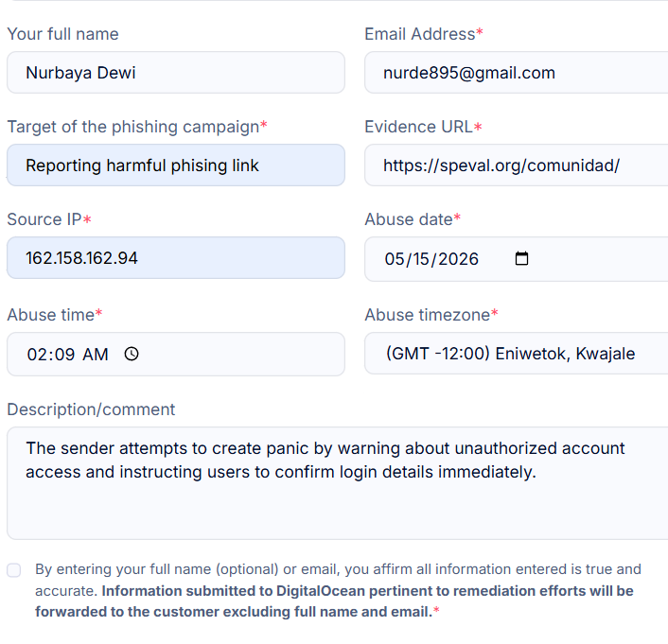Click the Evidence URL input box
Screen dimensions: 668x644
pyautogui.click(x=517, y=165)
